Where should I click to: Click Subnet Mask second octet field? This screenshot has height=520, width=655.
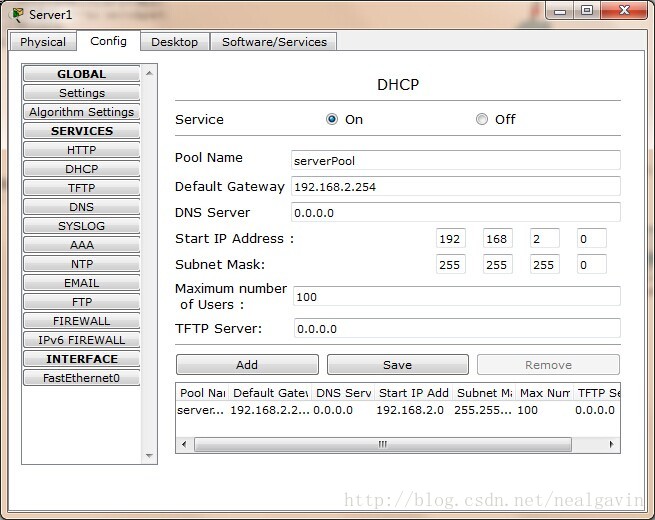[x=498, y=264]
